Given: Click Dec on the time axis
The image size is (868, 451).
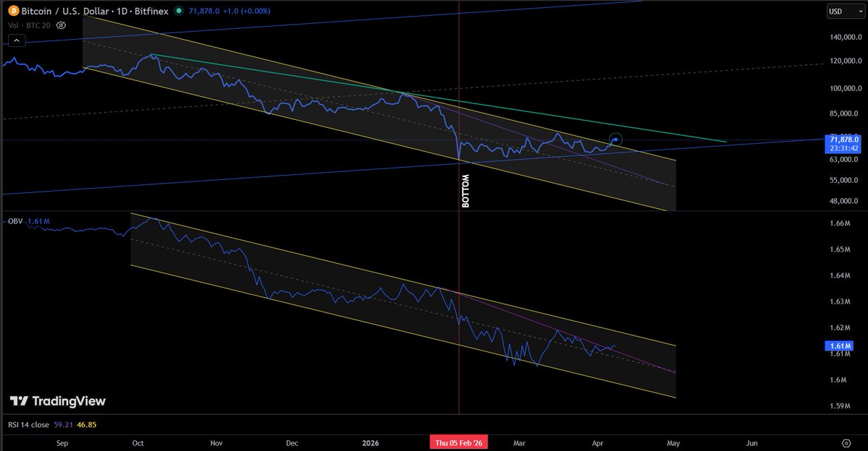Looking at the screenshot, I should (x=293, y=442).
